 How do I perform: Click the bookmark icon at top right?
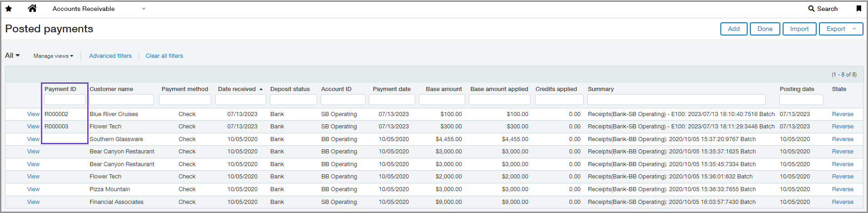[x=858, y=9]
